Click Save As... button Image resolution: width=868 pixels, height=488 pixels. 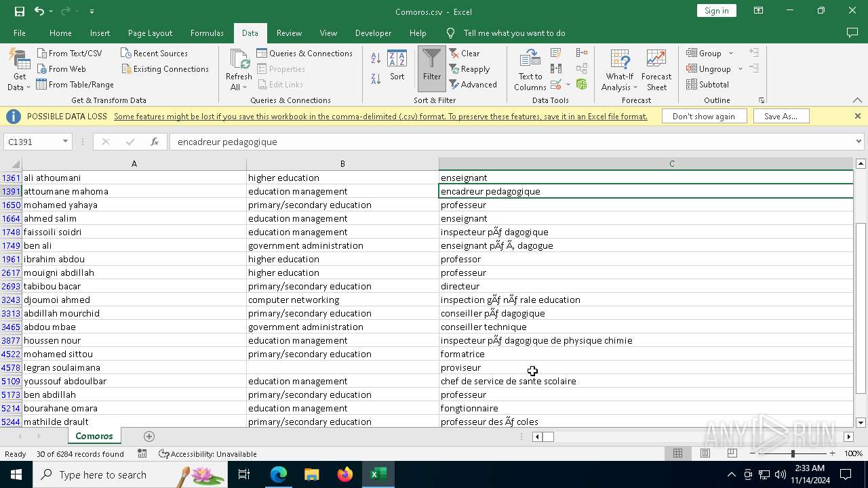(x=781, y=116)
